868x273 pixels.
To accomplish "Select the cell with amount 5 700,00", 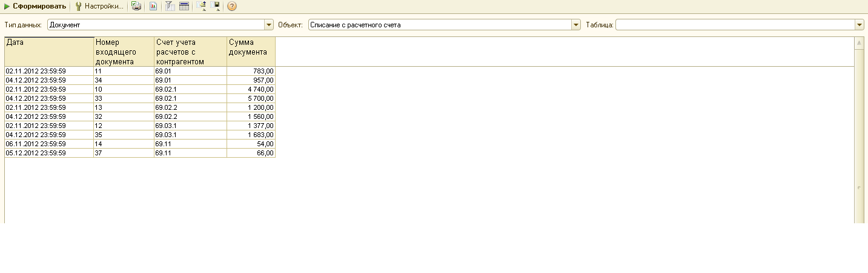I will 251,98.
